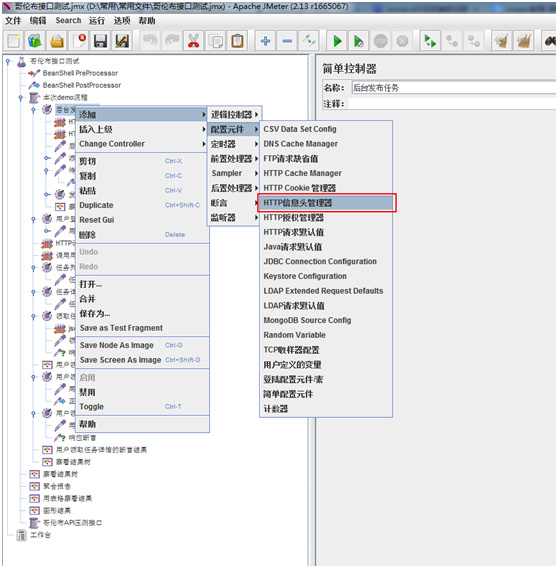Expand the 前置处理器 submenu
Image resolution: width=558 pixels, height=568 pixels.
point(234,159)
